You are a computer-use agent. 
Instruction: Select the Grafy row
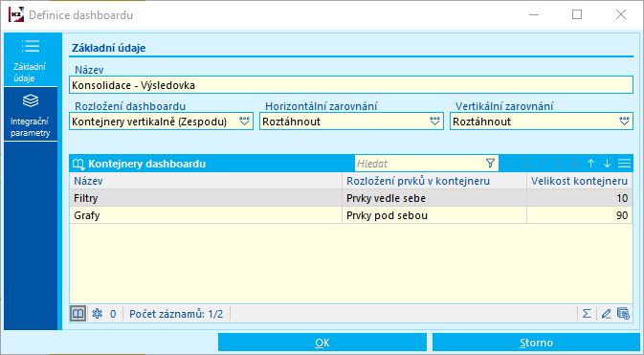click(351, 215)
